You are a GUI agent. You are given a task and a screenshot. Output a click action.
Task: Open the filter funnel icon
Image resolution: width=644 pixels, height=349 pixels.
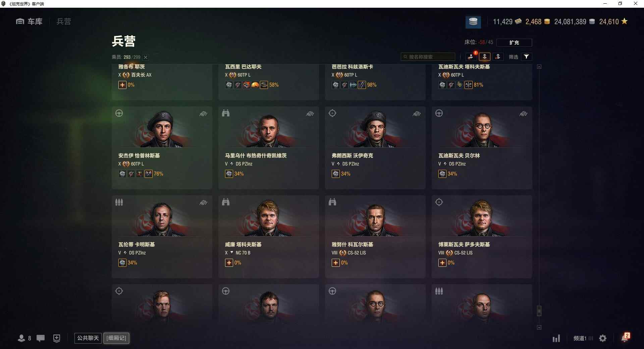[526, 57]
